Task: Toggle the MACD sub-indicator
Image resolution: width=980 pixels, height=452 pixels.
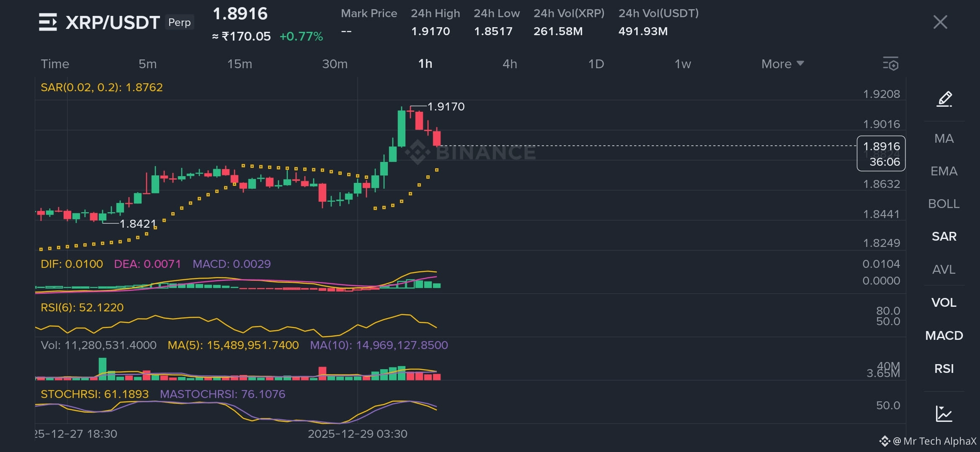Action: click(944, 336)
